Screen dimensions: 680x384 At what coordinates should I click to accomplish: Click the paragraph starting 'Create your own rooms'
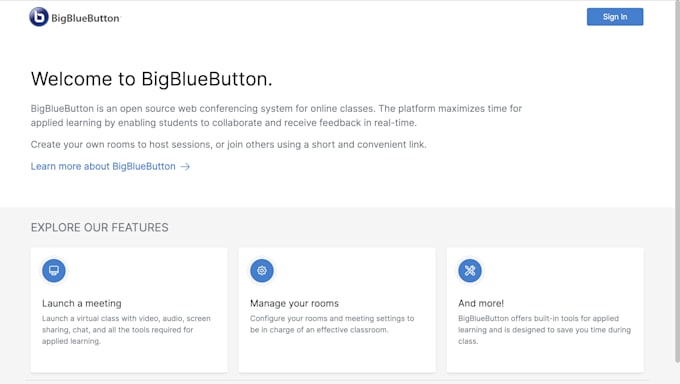click(229, 144)
